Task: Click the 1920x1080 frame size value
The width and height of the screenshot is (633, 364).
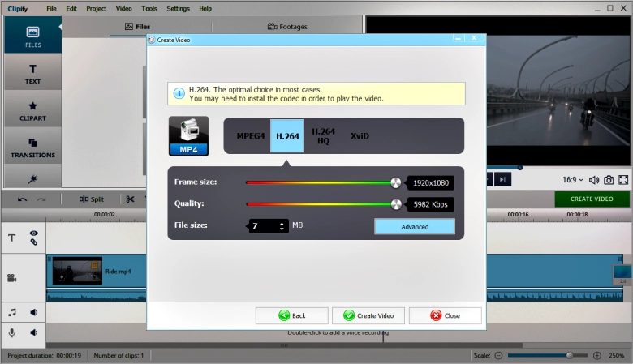Action: point(431,183)
